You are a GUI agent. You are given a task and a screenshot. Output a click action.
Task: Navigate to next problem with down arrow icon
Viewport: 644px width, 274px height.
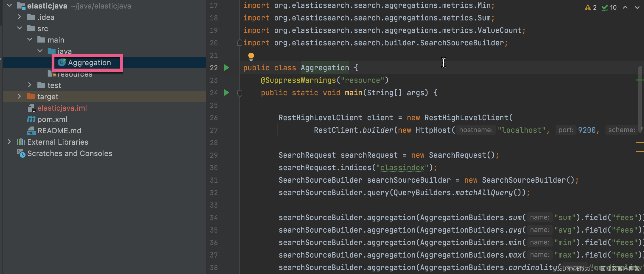pyautogui.click(x=637, y=7)
